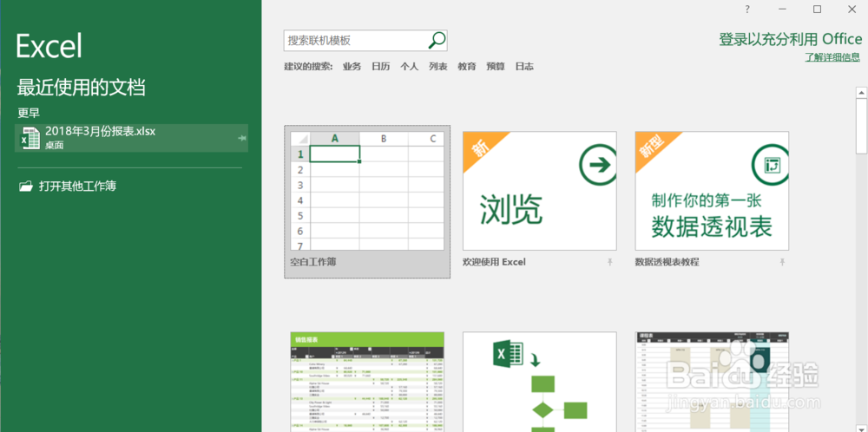The width and height of the screenshot is (868, 432).
Task: Open recent file 2018年3月份报表.xlsx
Action: tap(132, 138)
